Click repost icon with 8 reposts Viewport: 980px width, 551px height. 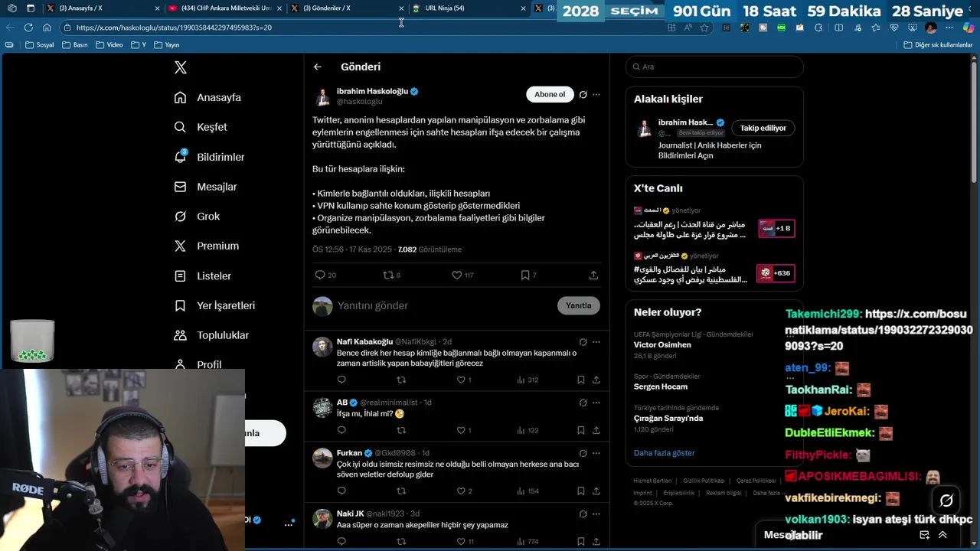pos(388,275)
